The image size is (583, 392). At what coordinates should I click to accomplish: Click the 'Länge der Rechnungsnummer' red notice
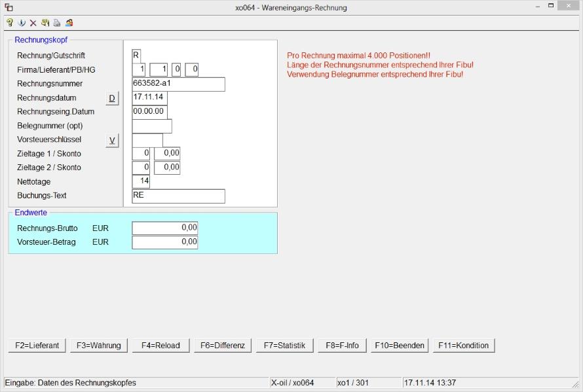(380, 65)
